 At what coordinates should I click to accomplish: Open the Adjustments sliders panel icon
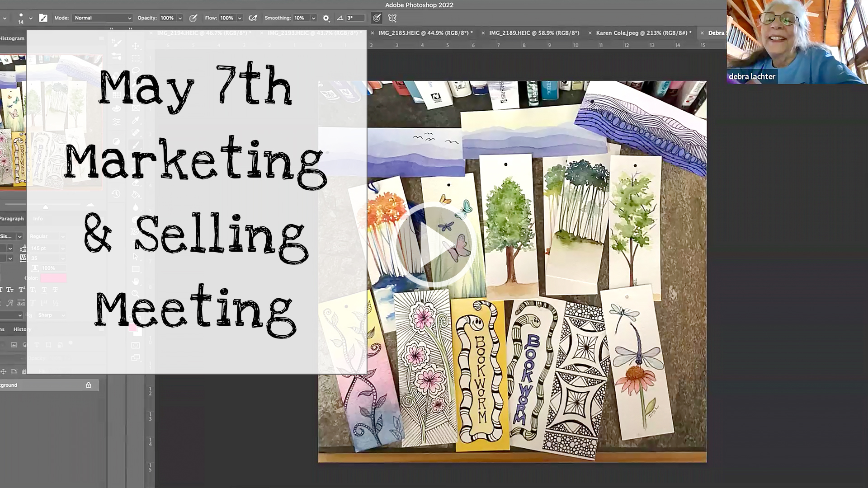(117, 122)
